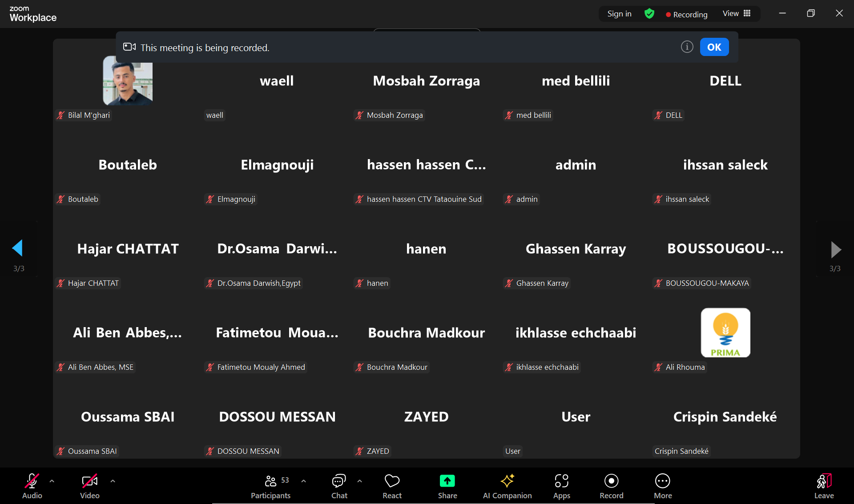The width and height of the screenshot is (854, 504).
Task: Open the More options menu
Action: [x=662, y=481]
